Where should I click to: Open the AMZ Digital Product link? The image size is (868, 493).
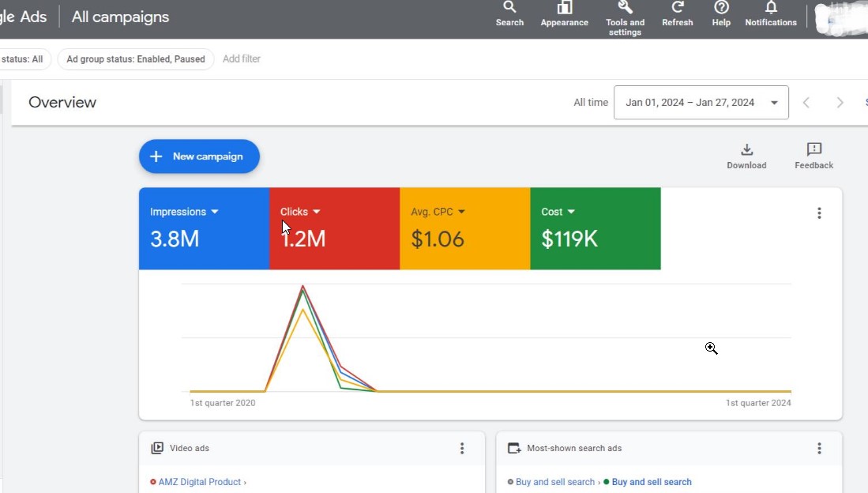click(201, 482)
